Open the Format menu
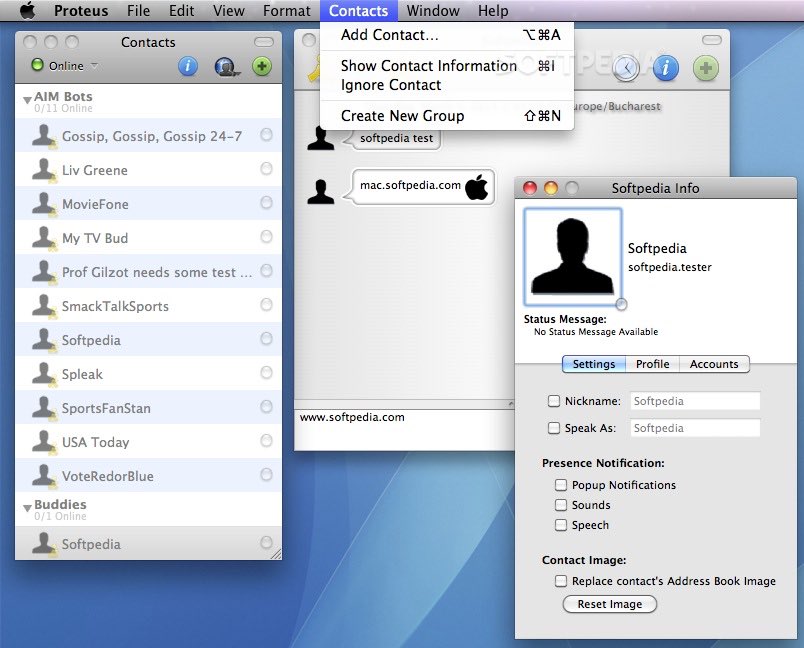 pyautogui.click(x=287, y=11)
